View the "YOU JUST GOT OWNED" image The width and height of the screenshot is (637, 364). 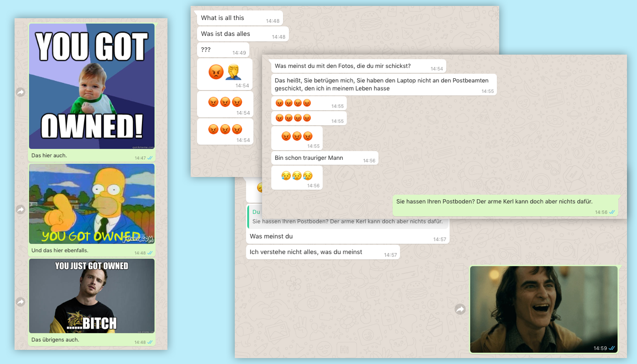click(x=92, y=296)
